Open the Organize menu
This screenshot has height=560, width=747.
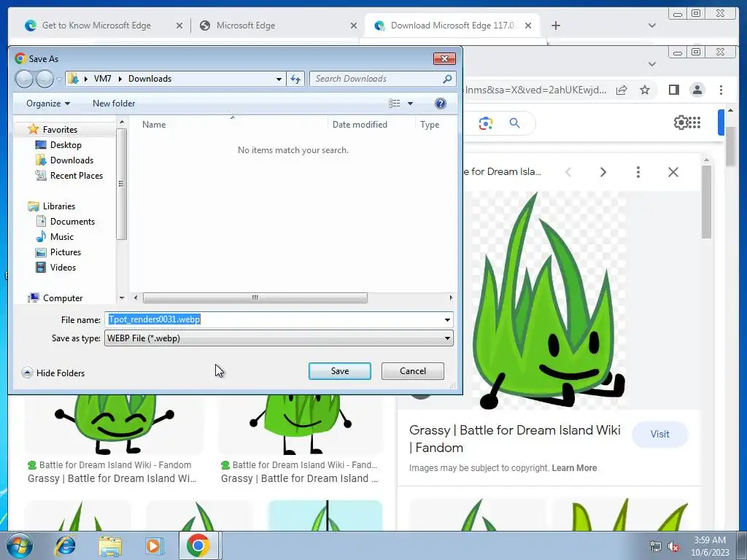click(48, 104)
